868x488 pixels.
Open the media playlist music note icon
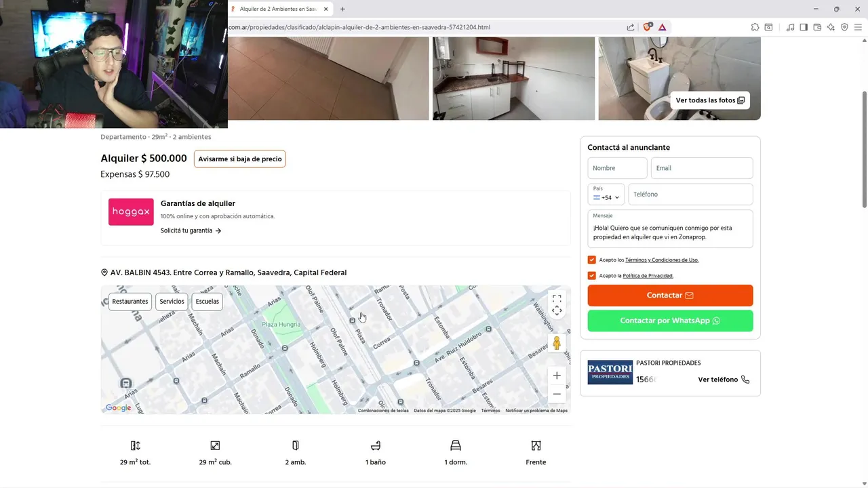(x=790, y=27)
